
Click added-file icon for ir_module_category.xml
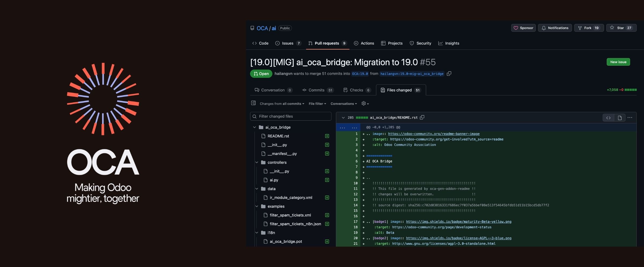click(327, 198)
